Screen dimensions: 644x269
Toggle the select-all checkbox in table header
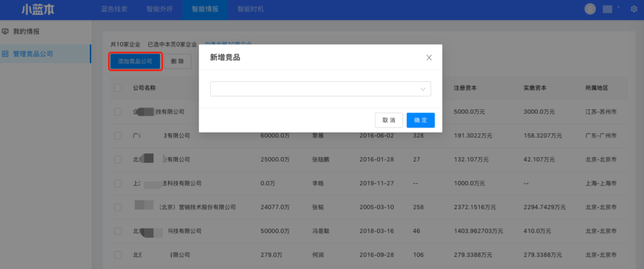118,88
